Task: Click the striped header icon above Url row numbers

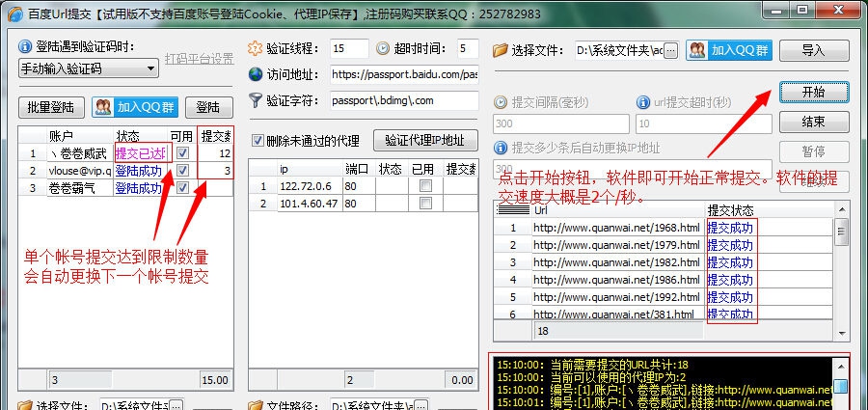Action: (513, 210)
